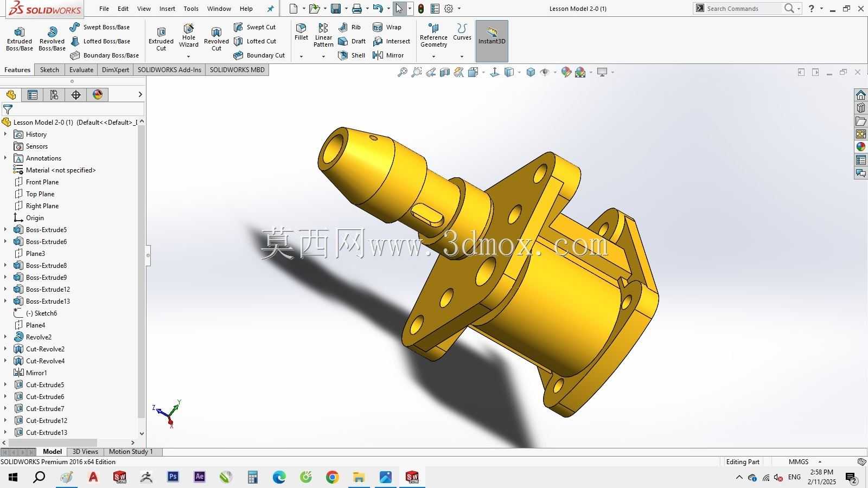This screenshot has width=868, height=488.
Task: Open Appearances in the task pane
Action: tap(861, 147)
